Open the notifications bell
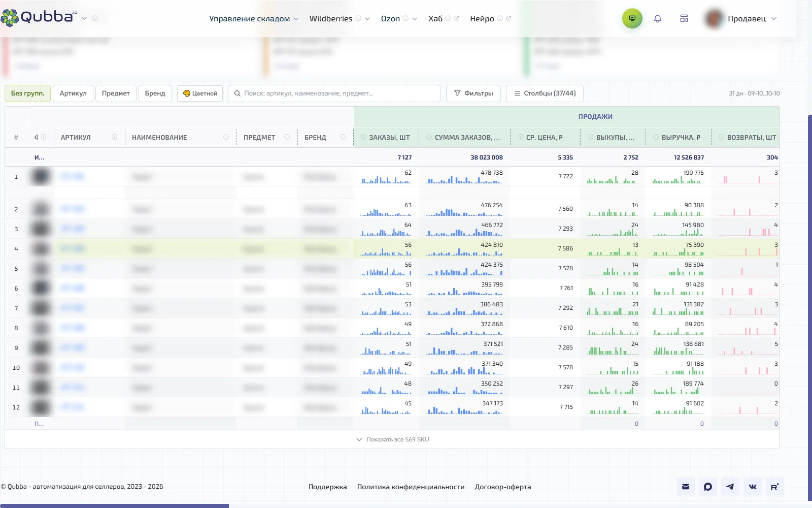812x508 pixels. [x=658, y=18]
